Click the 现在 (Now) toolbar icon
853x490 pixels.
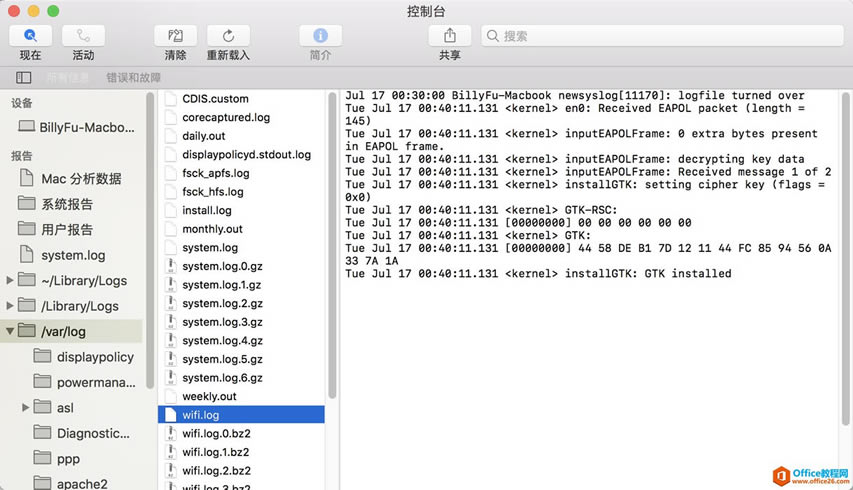(x=30, y=36)
